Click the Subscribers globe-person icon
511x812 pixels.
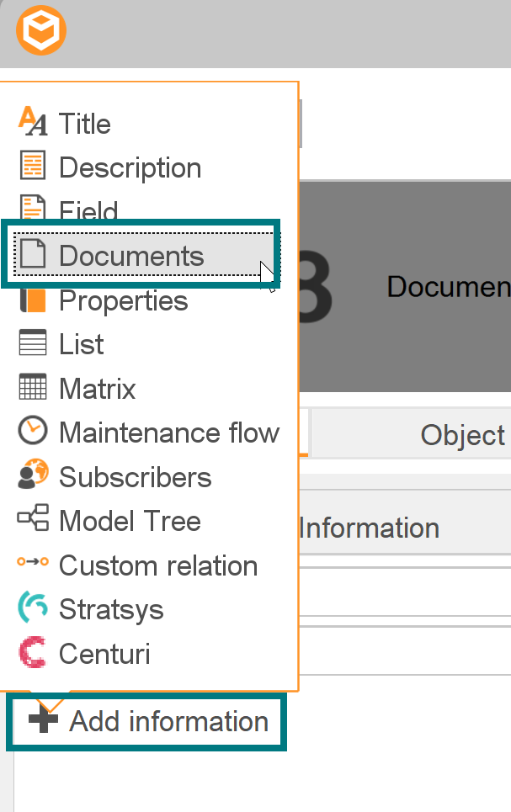33,476
